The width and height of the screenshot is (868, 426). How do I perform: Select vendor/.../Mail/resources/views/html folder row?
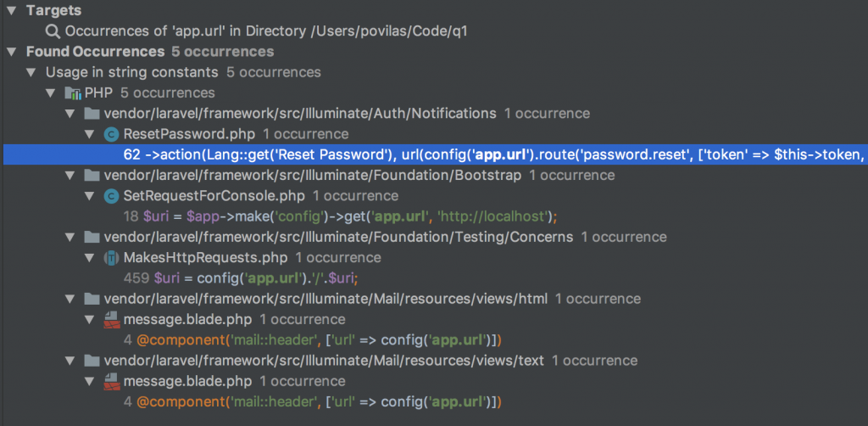point(372,300)
